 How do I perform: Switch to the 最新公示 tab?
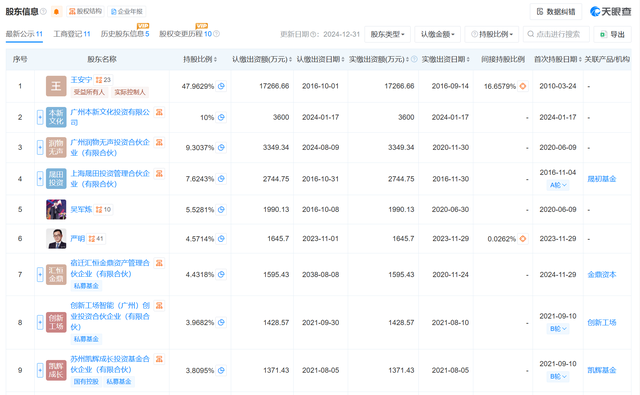click(24, 34)
